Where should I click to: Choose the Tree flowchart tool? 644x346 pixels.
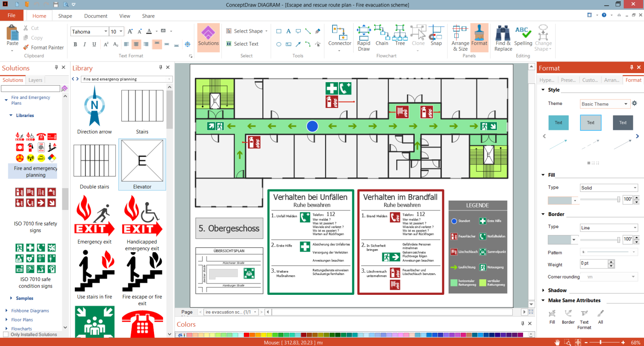point(400,35)
